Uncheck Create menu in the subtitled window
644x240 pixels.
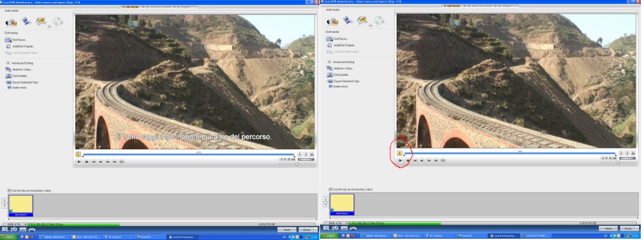pyautogui.click(x=9, y=88)
